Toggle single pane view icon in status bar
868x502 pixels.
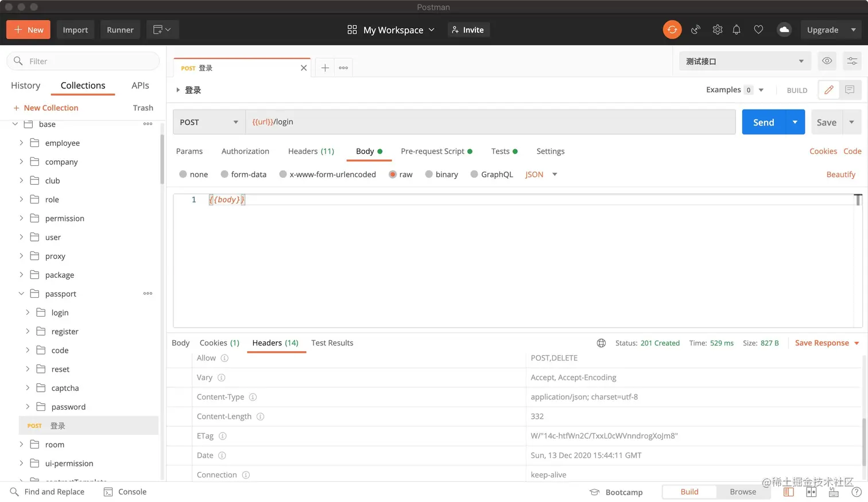(789, 492)
